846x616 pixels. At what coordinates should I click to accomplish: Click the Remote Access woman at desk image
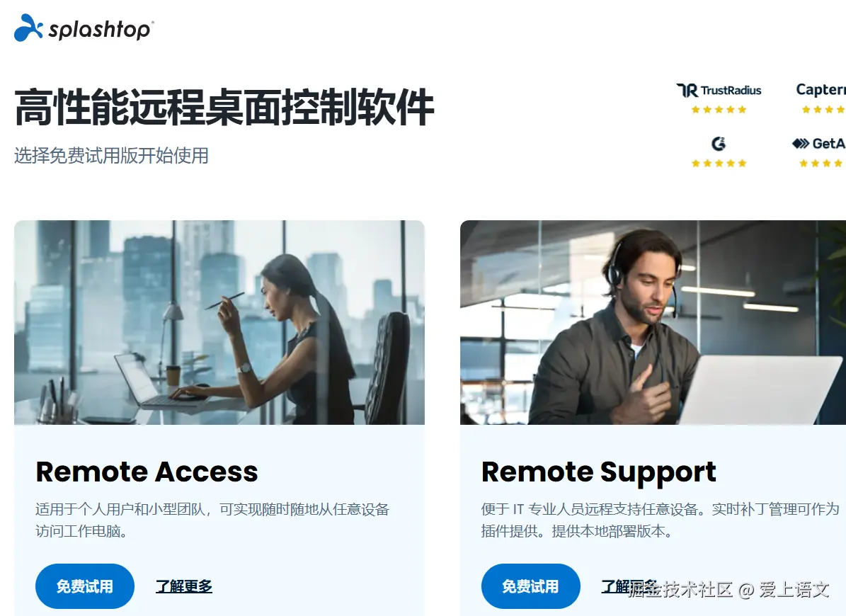tap(219, 322)
